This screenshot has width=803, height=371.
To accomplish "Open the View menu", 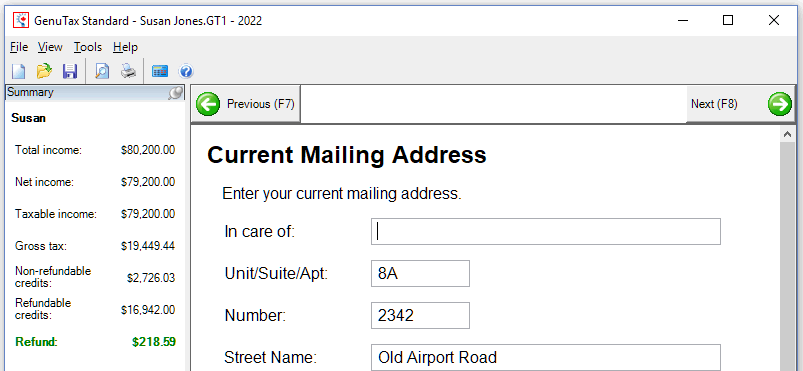I will click(x=50, y=47).
